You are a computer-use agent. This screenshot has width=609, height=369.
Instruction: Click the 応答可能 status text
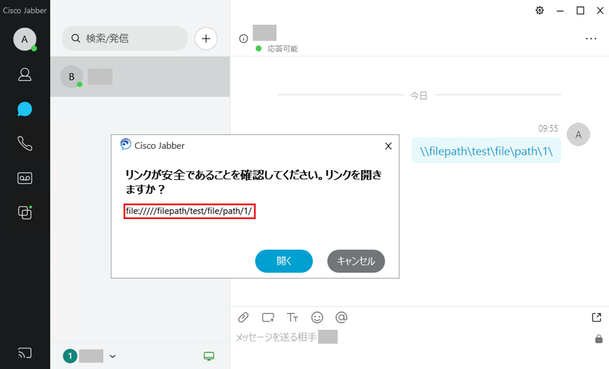point(283,49)
